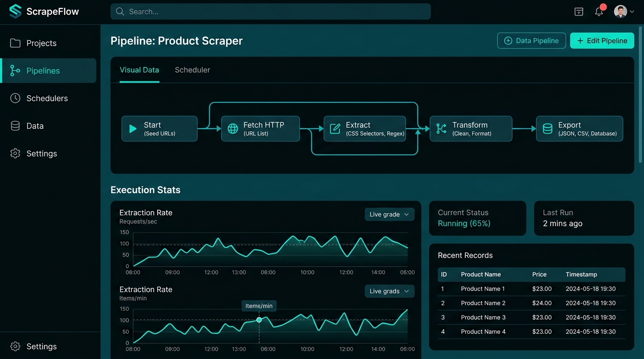Screen dimensions: 644x359
Task: Click the Timestamp column header
Action: pyautogui.click(x=581, y=274)
